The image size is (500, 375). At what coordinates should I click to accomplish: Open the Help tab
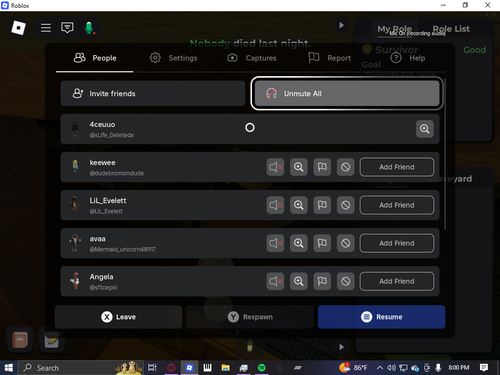[x=408, y=58]
